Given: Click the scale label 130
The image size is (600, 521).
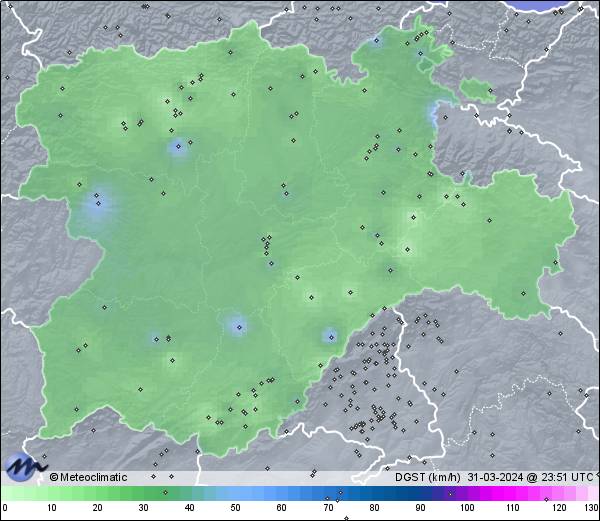Looking at the screenshot, I should pos(592,508).
